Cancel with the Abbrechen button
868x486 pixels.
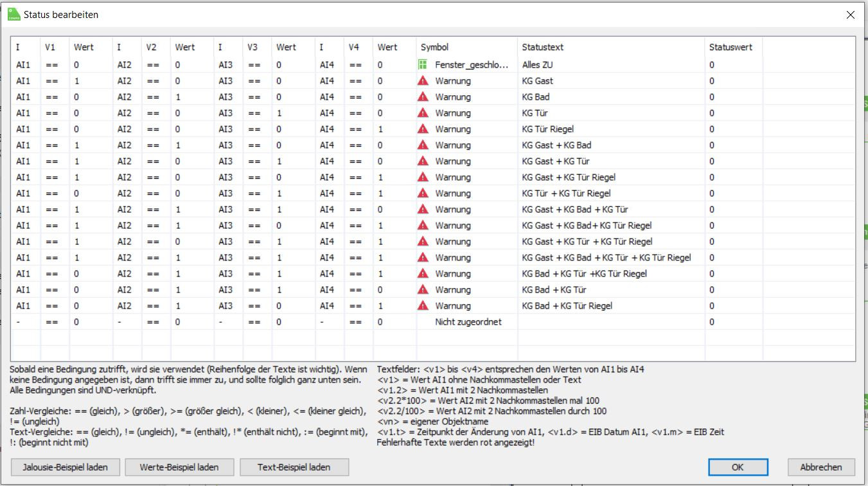coord(820,467)
